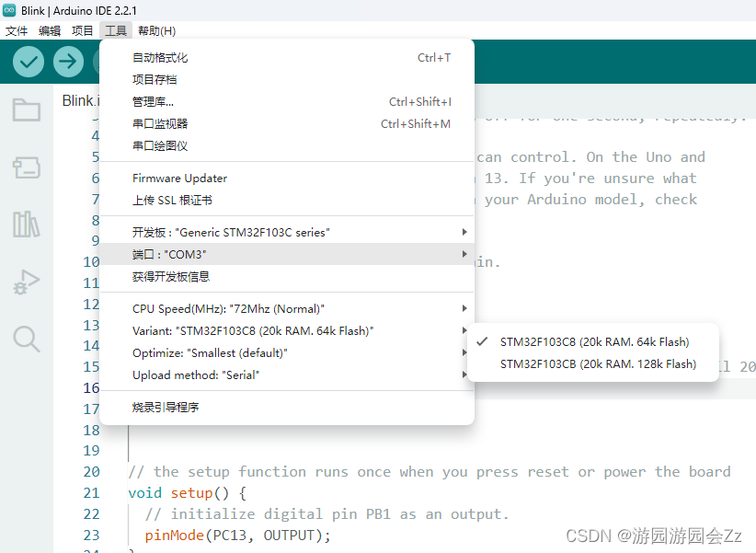Open the 帮助(H) menu

[x=156, y=31]
